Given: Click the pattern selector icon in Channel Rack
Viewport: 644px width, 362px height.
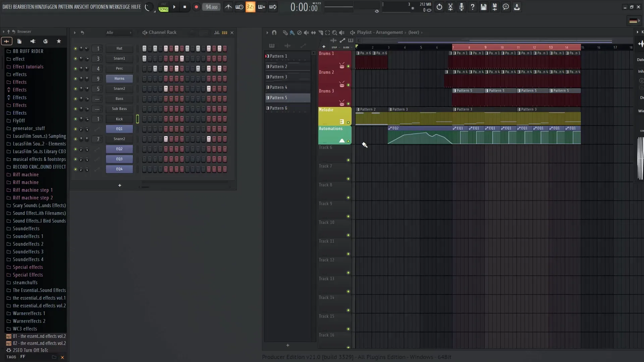Looking at the screenshot, I should (x=225, y=32).
